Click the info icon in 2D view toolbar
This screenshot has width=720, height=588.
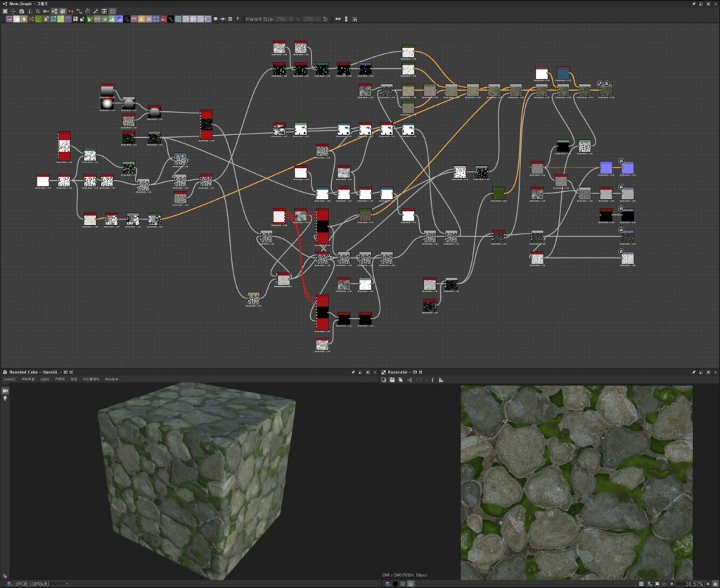pyautogui.click(x=432, y=380)
